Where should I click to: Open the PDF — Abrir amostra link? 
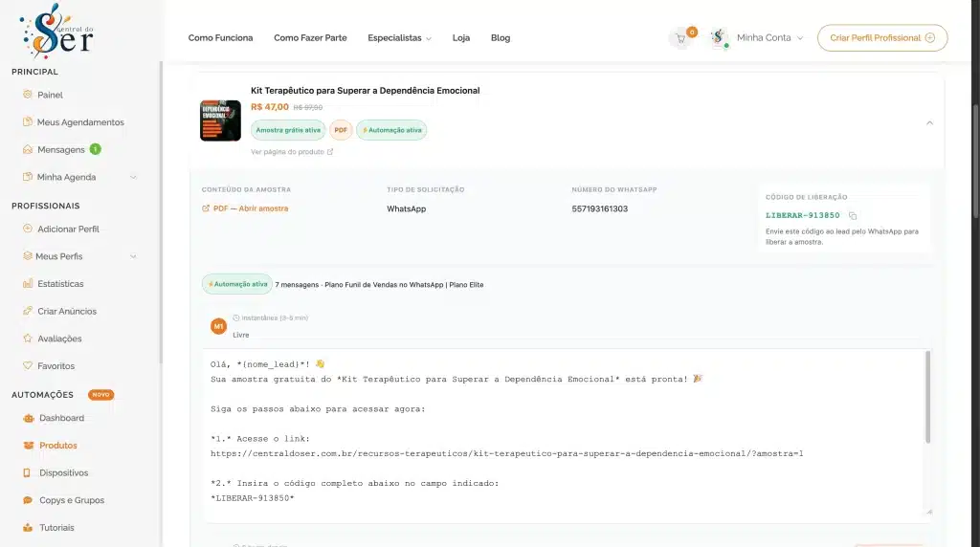tap(245, 208)
